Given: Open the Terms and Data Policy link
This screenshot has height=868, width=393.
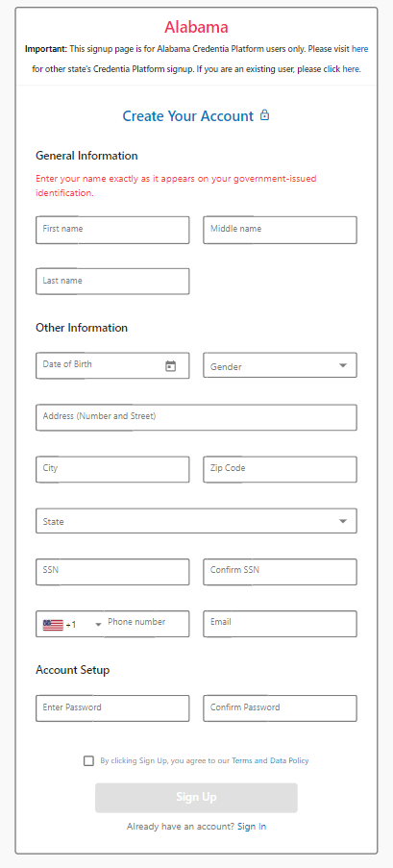Looking at the screenshot, I should click(270, 760).
